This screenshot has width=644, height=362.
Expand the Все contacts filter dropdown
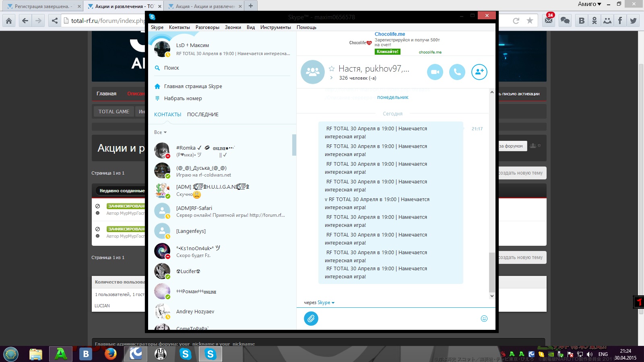[x=160, y=132]
